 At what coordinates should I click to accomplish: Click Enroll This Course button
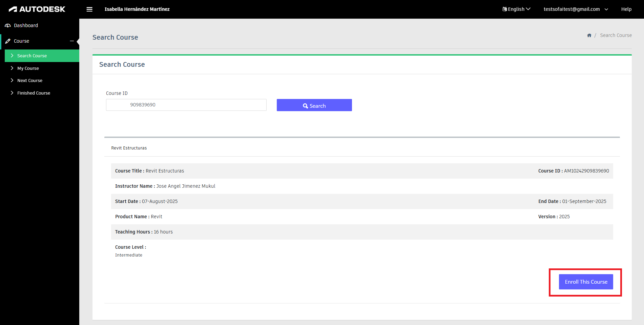click(586, 282)
